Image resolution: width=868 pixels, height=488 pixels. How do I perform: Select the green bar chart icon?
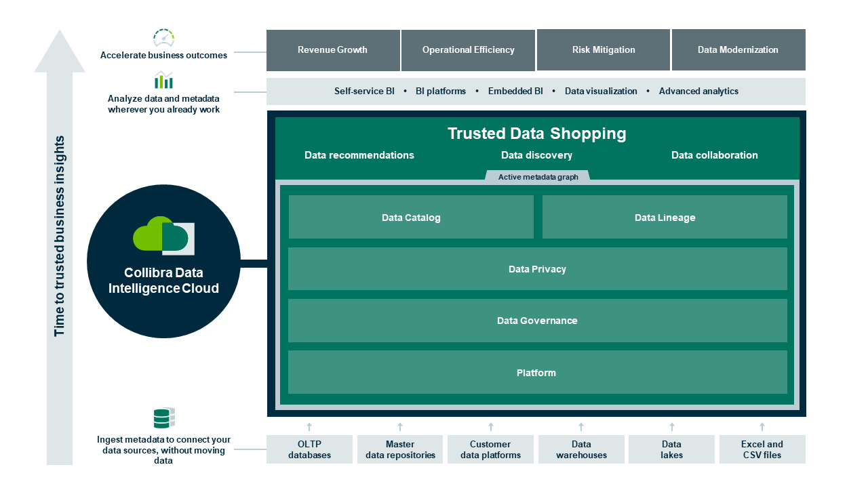click(163, 82)
